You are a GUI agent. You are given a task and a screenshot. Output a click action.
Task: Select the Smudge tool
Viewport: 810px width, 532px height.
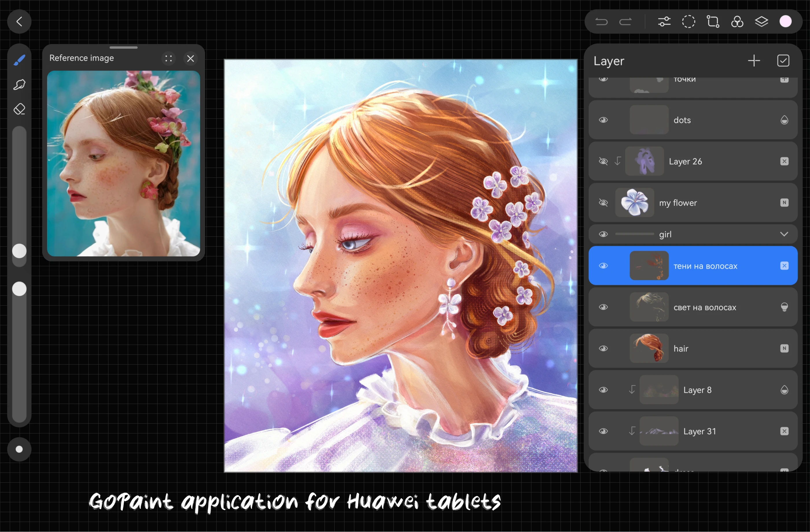click(19, 84)
